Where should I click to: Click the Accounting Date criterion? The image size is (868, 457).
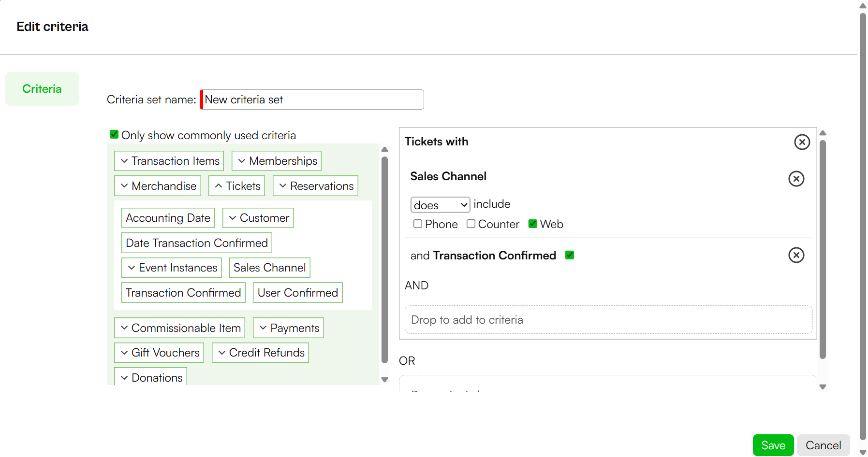pyautogui.click(x=168, y=218)
